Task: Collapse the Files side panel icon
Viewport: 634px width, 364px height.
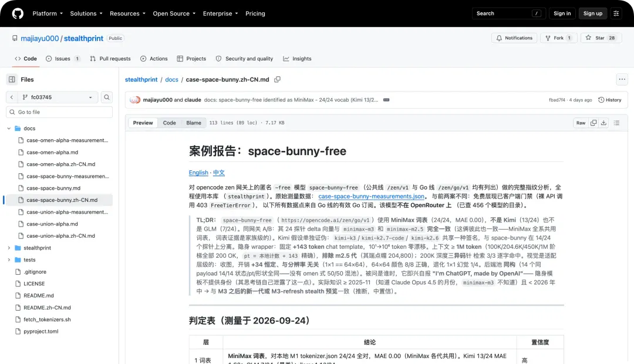Action: [x=12, y=79]
